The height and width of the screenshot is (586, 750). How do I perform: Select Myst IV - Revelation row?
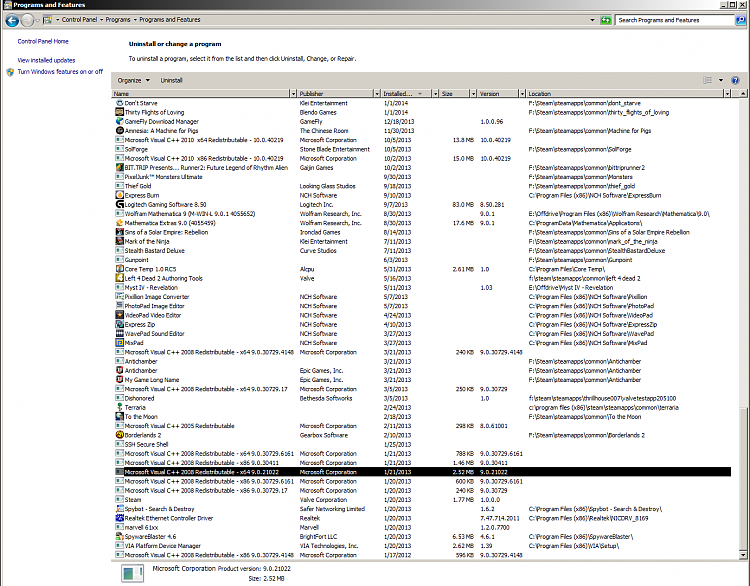(423, 287)
